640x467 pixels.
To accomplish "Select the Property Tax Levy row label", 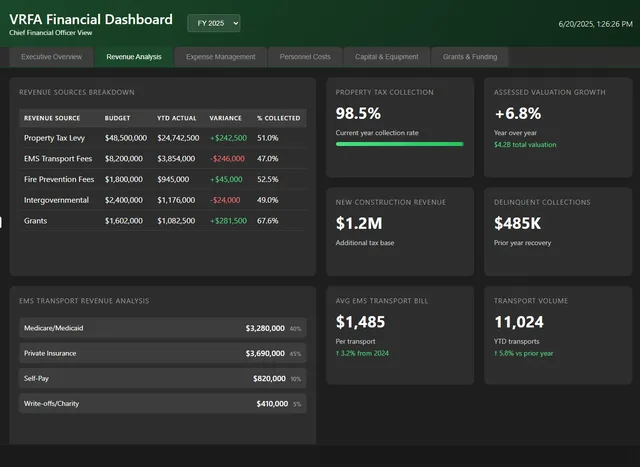I will [54, 138].
